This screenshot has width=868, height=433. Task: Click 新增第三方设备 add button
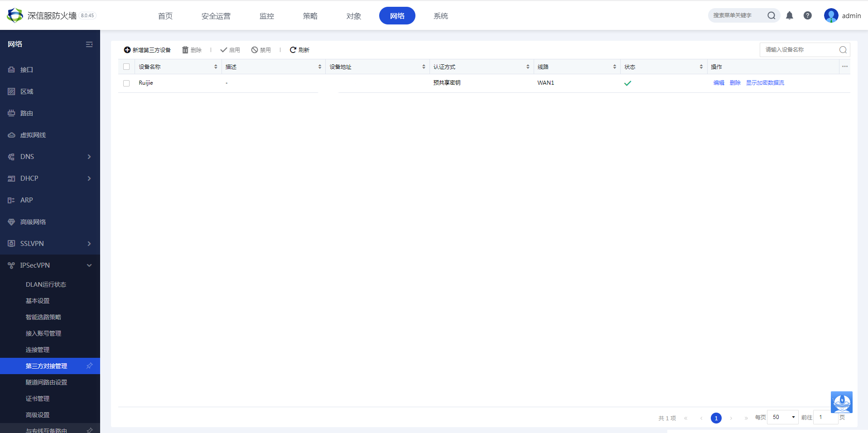pos(147,50)
